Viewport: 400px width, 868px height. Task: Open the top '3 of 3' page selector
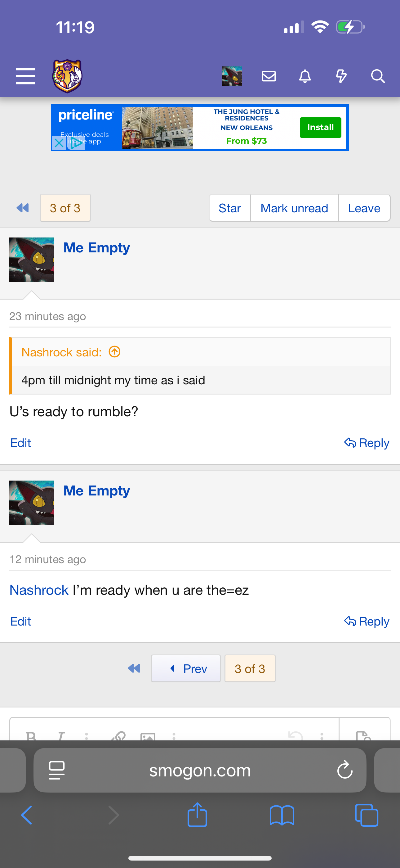click(65, 208)
